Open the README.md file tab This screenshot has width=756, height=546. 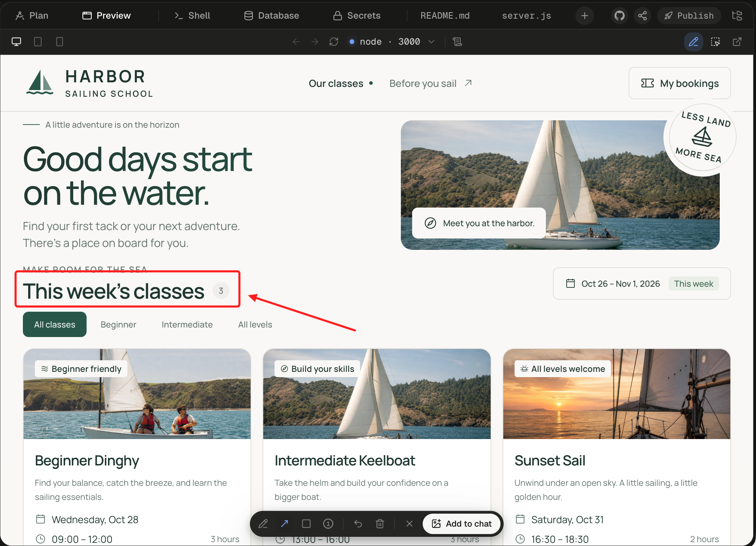tap(445, 15)
